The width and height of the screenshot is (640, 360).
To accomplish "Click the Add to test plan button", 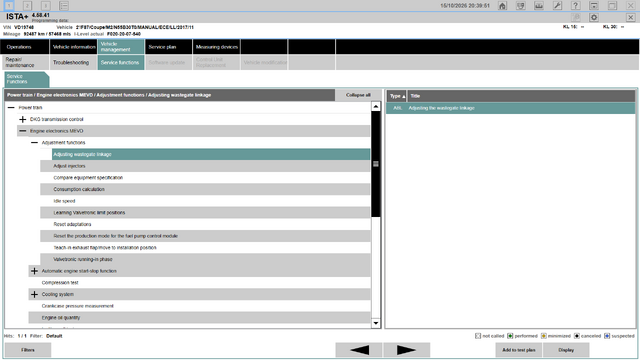I will pyautogui.click(x=518, y=350).
